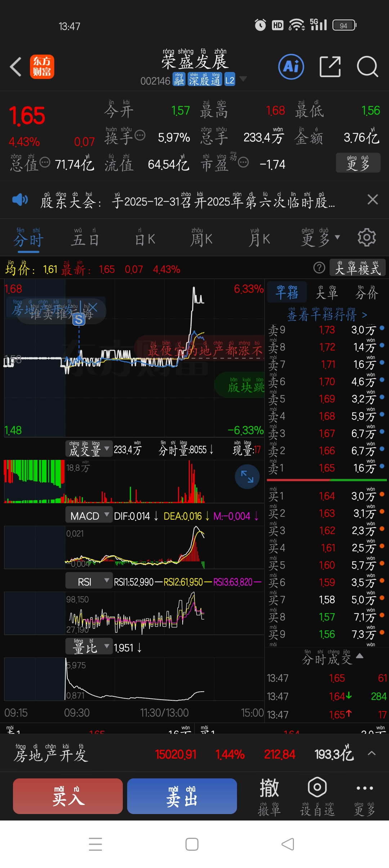The height and width of the screenshot is (868, 389).
Task: Tap the 买入 buy button
Action: [68, 796]
